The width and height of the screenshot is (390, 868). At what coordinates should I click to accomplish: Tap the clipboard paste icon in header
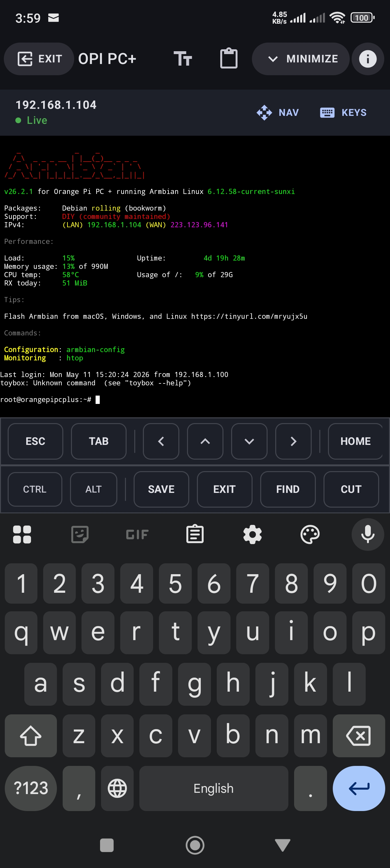coord(229,58)
